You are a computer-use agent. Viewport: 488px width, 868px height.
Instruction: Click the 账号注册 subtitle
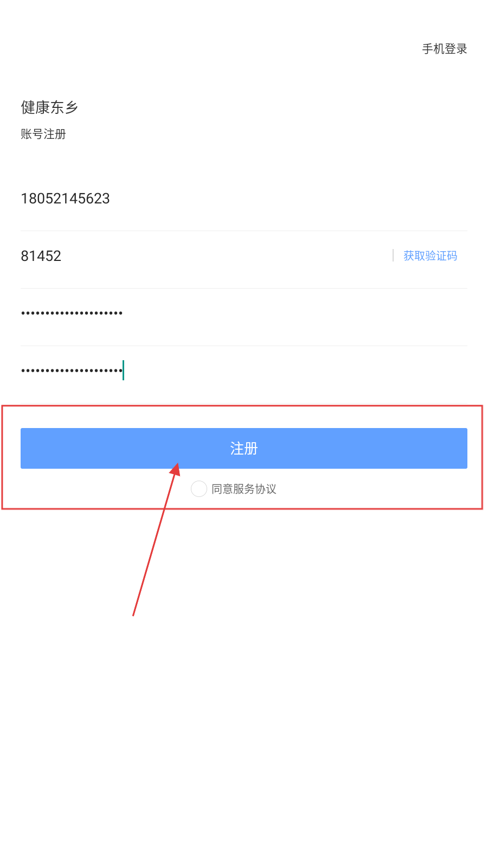click(x=43, y=134)
